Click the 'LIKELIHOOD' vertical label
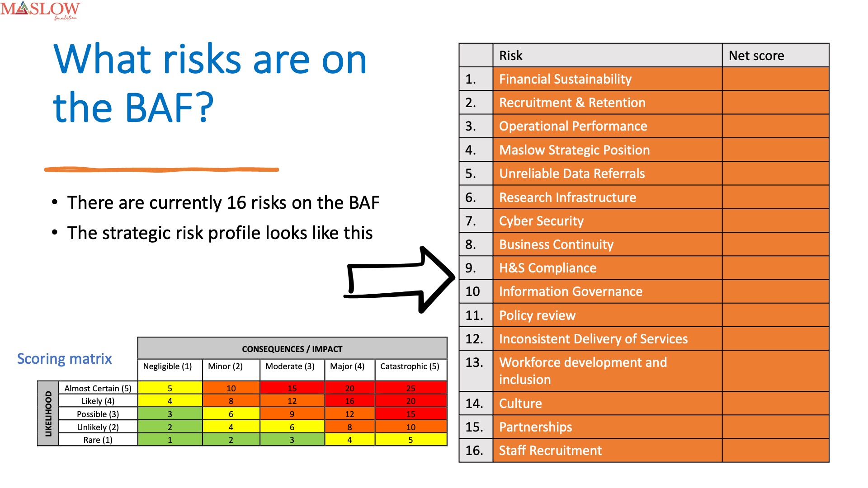 pyautogui.click(x=48, y=414)
